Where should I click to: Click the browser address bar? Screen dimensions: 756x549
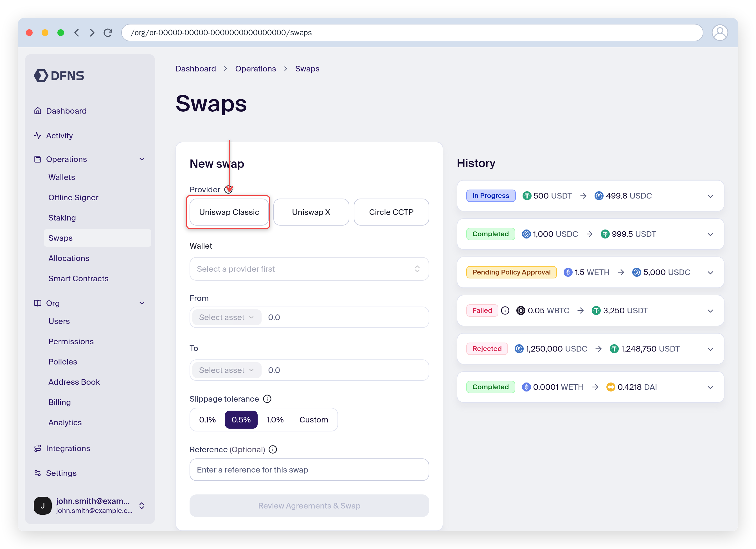click(x=412, y=32)
